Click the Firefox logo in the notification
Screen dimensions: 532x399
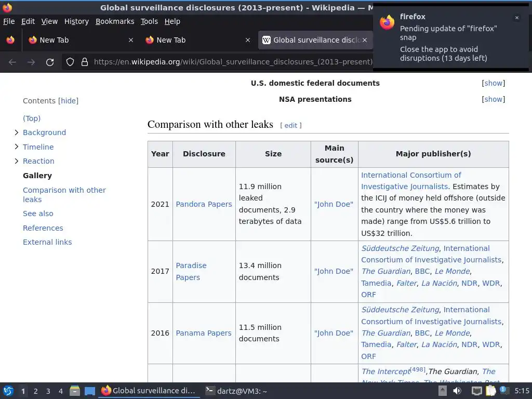387,22
